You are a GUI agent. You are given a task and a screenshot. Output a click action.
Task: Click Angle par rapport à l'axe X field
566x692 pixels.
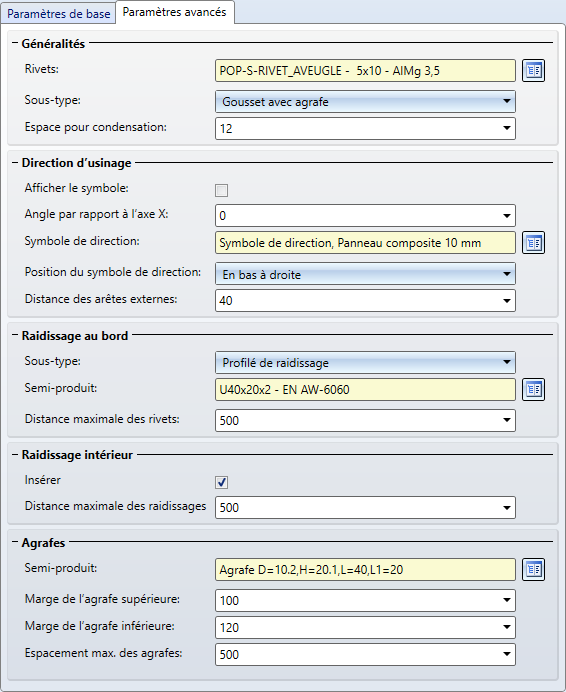tap(365, 216)
